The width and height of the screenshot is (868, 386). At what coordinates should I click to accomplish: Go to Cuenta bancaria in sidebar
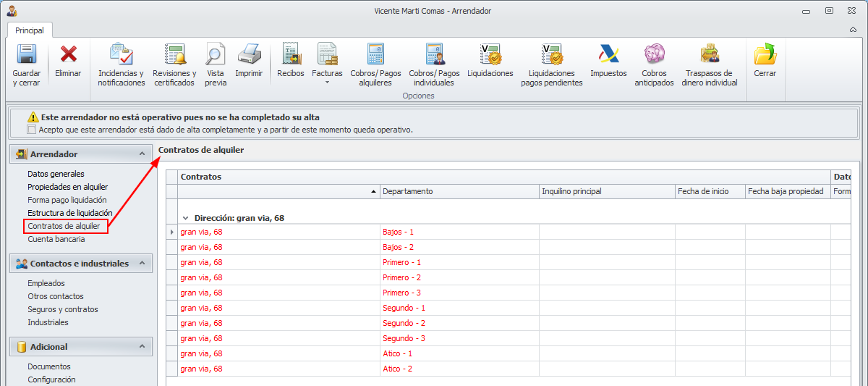(x=56, y=239)
